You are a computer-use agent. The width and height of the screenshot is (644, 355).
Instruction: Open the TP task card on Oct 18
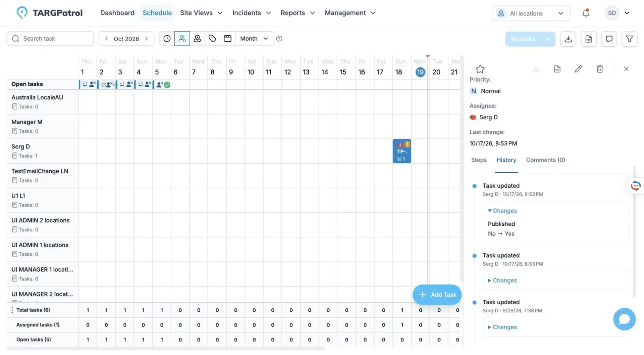pos(402,151)
